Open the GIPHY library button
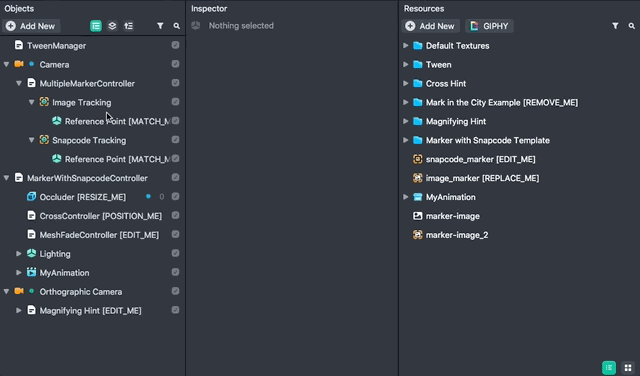This screenshot has width=640, height=376. click(x=489, y=26)
